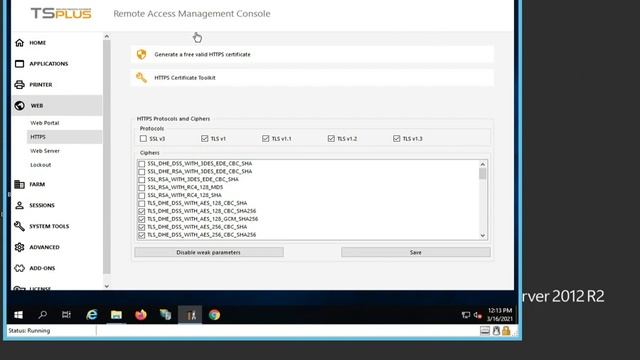Click the Printer sidebar icon

[x=19, y=84]
